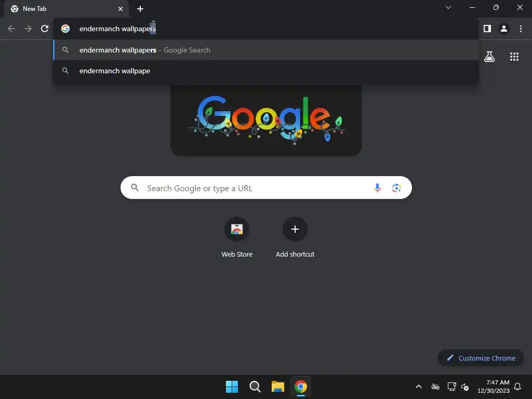Select the New Tab tab
The width and height of the screenshot is (532, 399).
point(66,9)
